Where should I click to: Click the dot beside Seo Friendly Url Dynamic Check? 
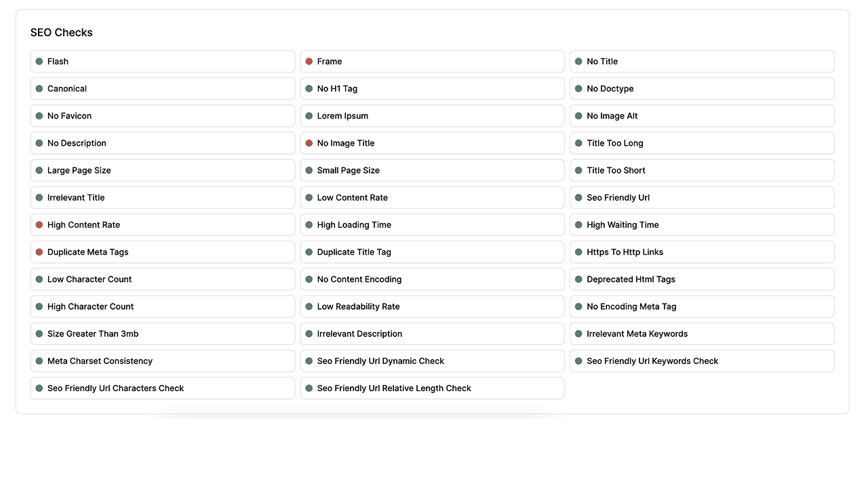[x=309, y=360]
